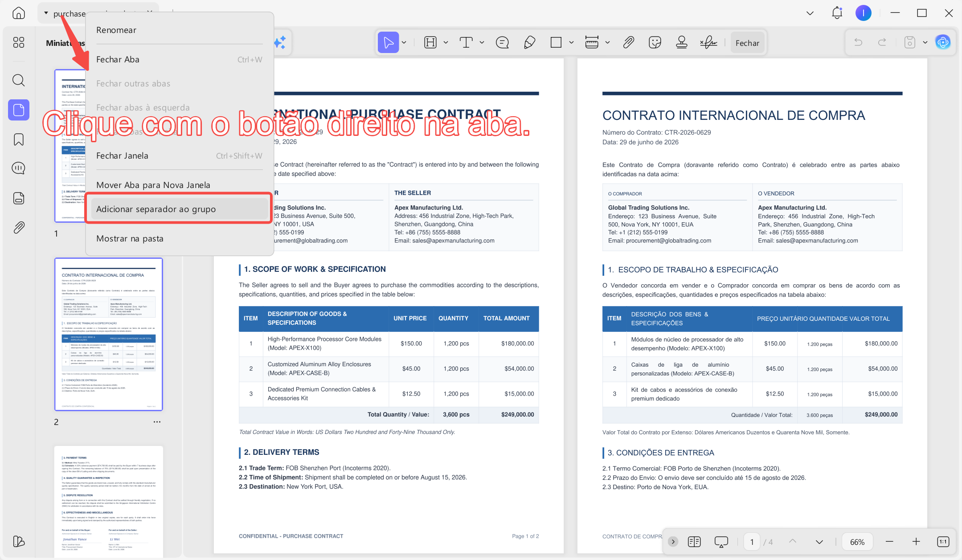This screenshot has height=560, width=962.
Task: Collapse the bottom toolbar chevron
Action: coord(673,542)
